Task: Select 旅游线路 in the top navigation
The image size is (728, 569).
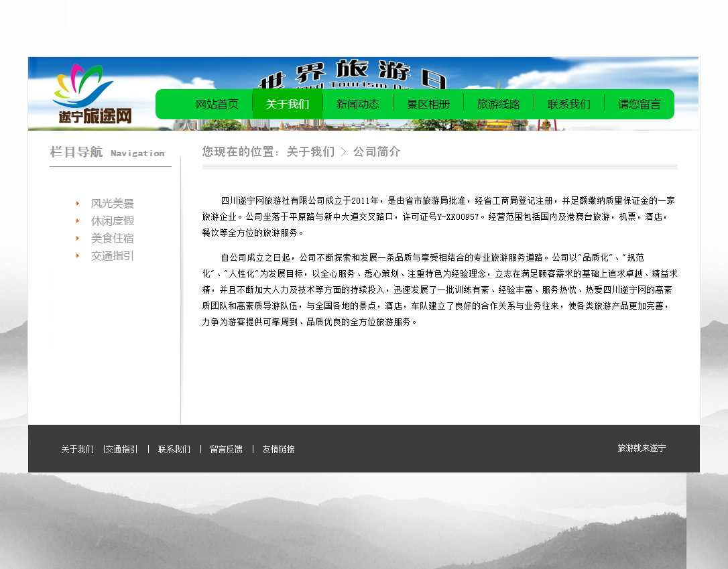Action: click(498, 104)
